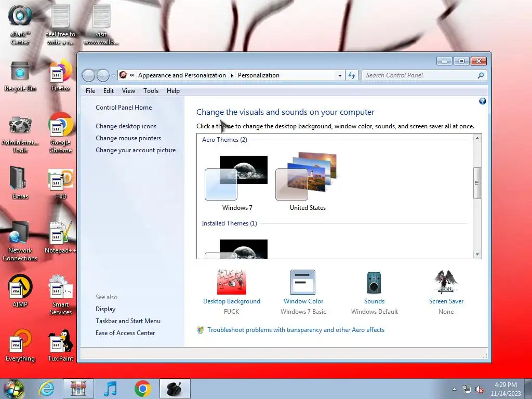The image size is (532, 399).
Task: Open the music note taskbar icon
Action: tap(110, 389)
